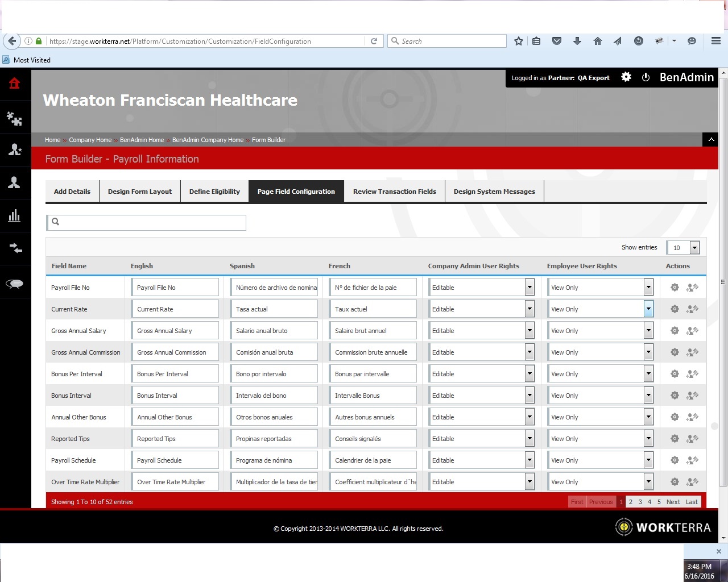
Task: Open the Most Visited bookmarks item
Action: (x=27, y=60)
